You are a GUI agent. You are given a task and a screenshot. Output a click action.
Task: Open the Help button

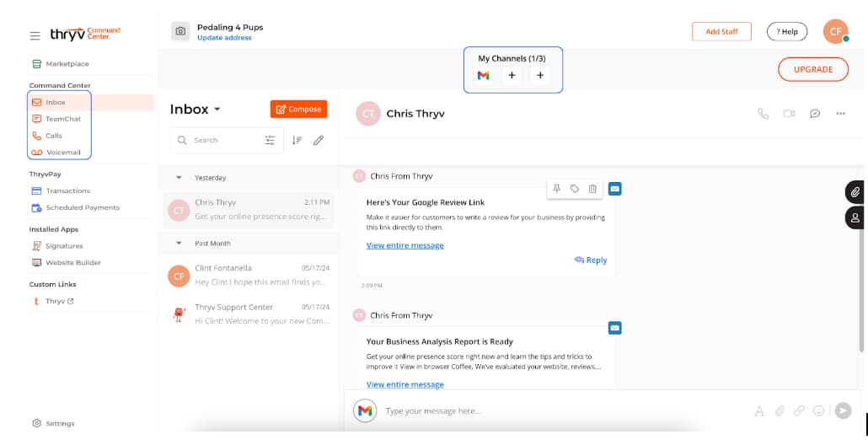coord(786,31)
